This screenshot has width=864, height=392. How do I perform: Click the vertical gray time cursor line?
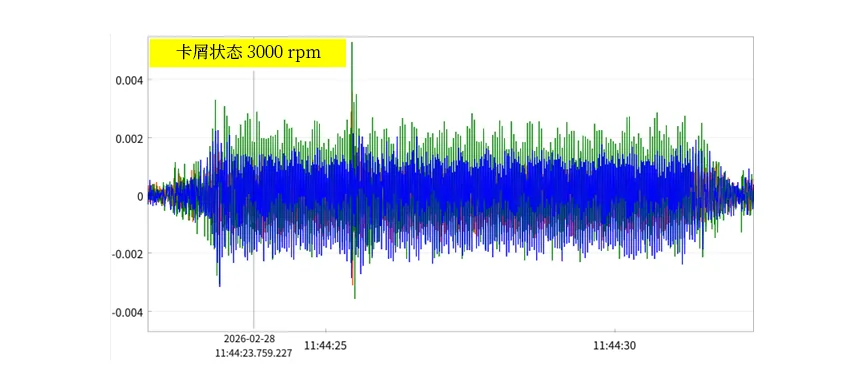[x=253, y=200]
